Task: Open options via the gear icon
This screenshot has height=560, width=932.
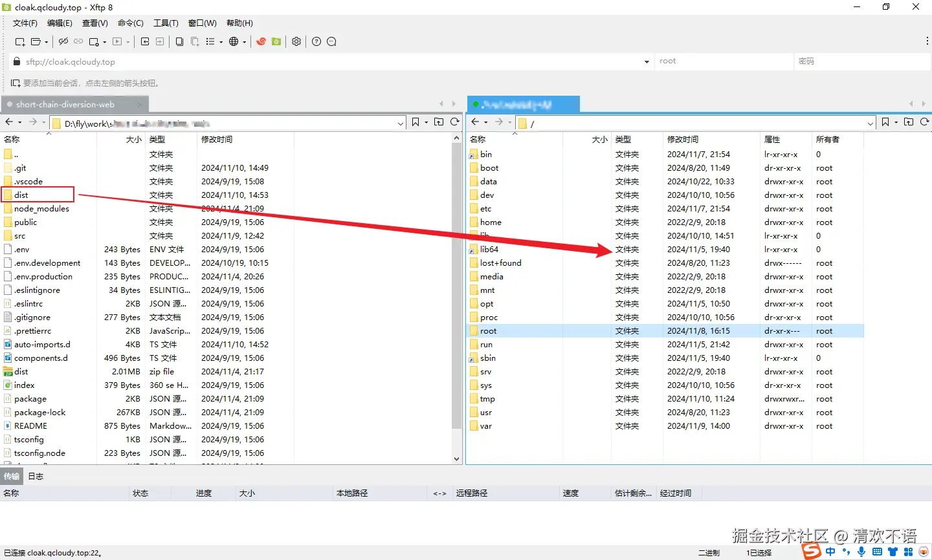Action: point(296,41)
